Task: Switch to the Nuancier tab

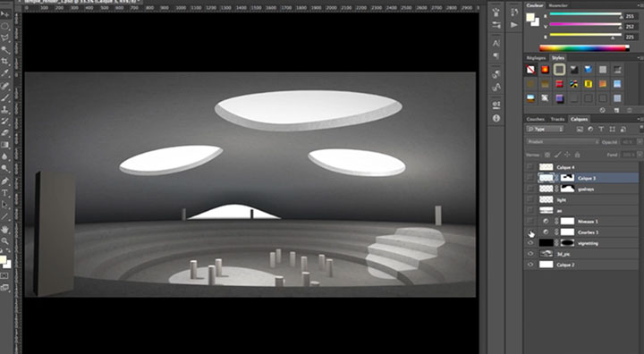Action: [558, 5]
